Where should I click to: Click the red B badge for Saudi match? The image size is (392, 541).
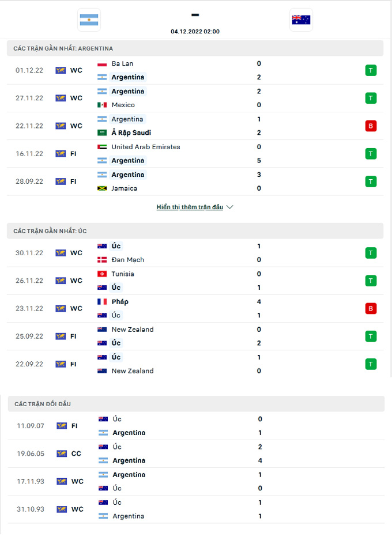(371, 126)
